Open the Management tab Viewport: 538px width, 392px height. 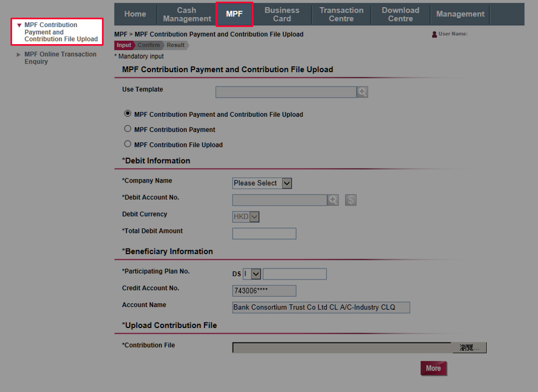pos(460,14)
